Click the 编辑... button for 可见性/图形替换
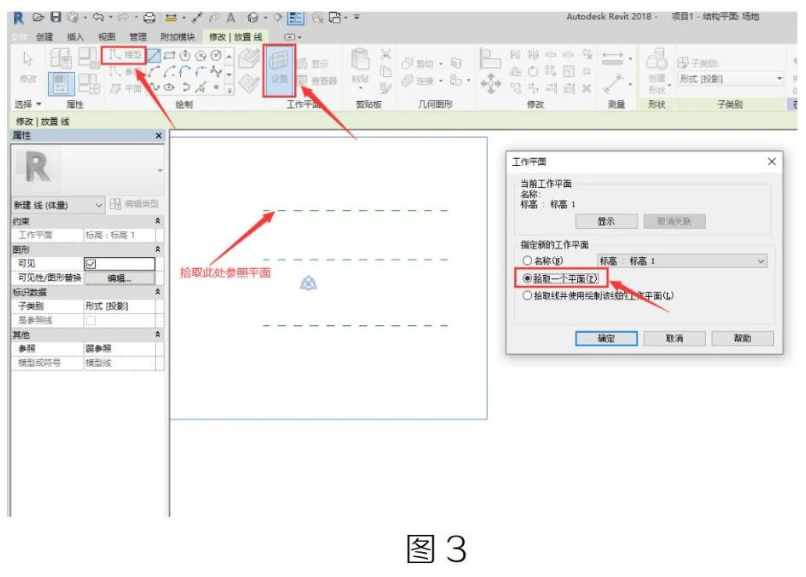The image size is (806, 577). pos(119,278)
